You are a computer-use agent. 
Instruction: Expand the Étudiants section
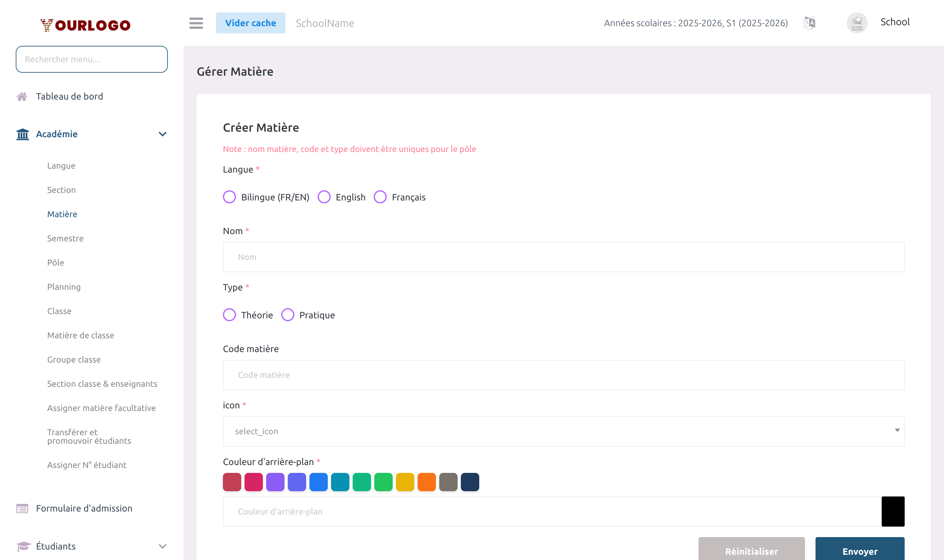click(x=162, y=546)
